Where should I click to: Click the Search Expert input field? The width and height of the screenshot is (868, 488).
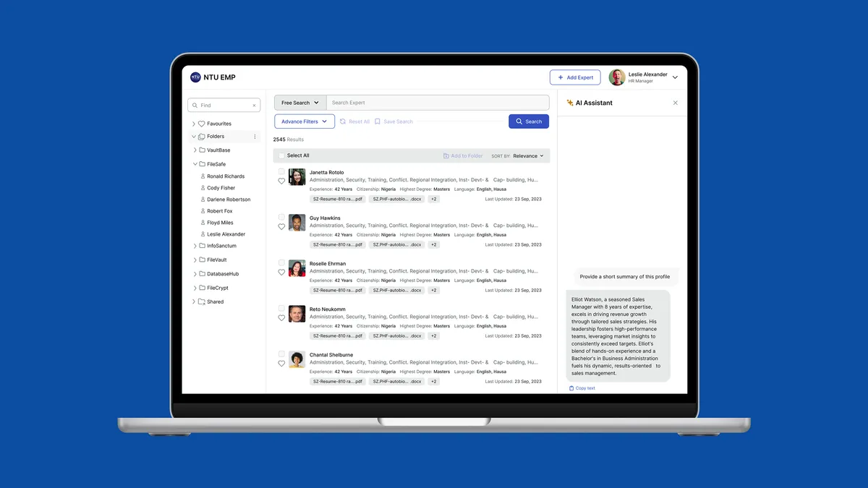coord(438,103)
